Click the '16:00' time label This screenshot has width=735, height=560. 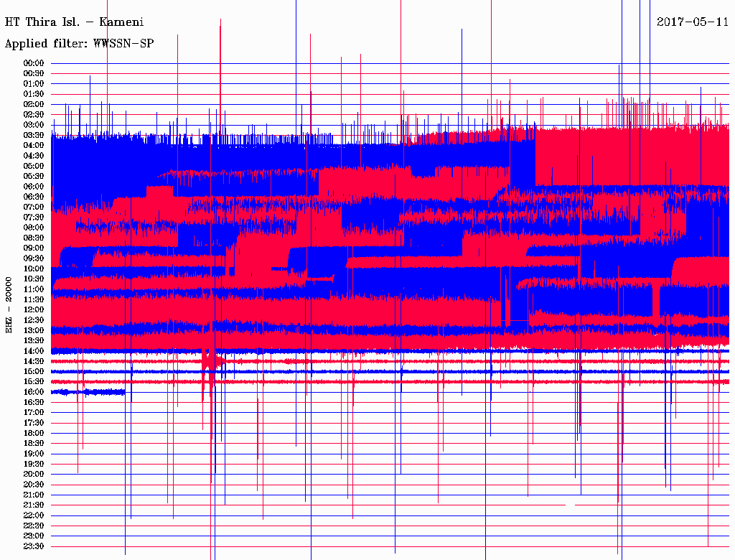34,392
